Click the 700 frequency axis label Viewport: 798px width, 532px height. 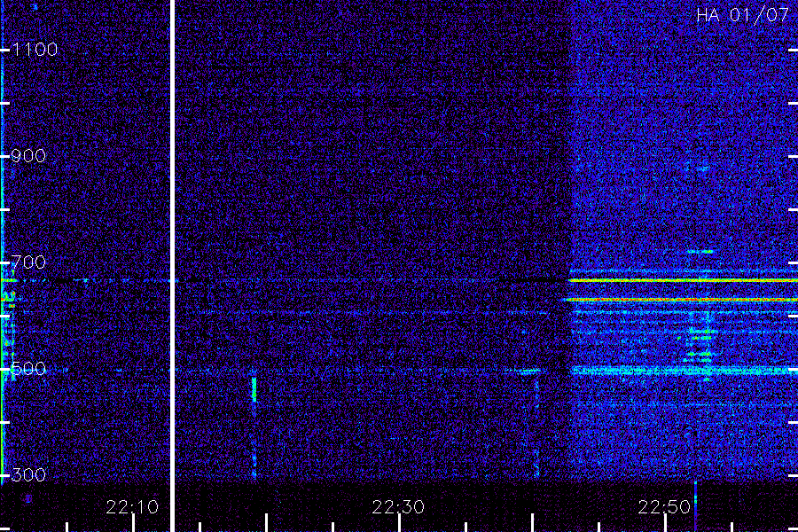(x=28, y=262)
